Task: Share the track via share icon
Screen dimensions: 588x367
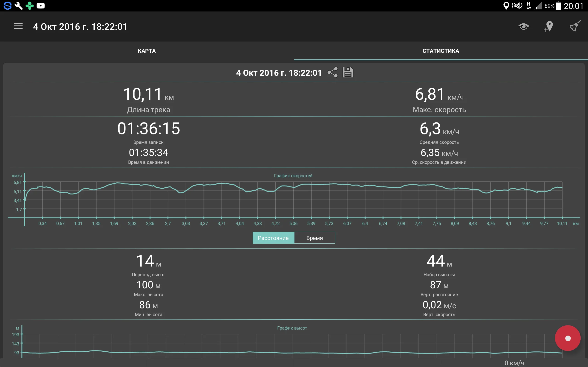Action: (x=332, y=72)
